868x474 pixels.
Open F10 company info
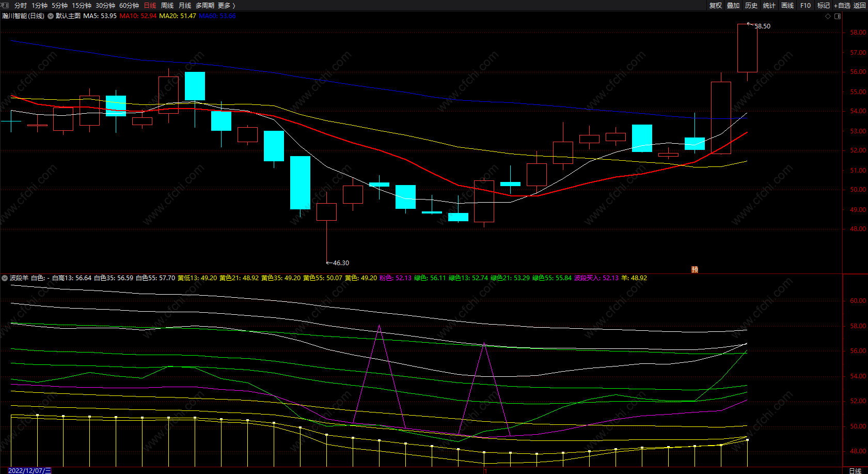(x=806, y=5)
